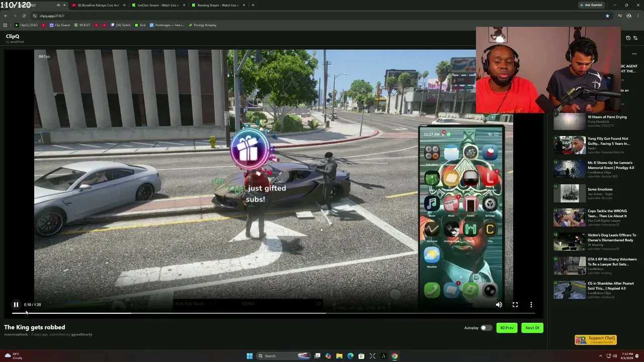
Task: Open the 'Same Emotions' clip thumbnail
Action: point(570,193)
